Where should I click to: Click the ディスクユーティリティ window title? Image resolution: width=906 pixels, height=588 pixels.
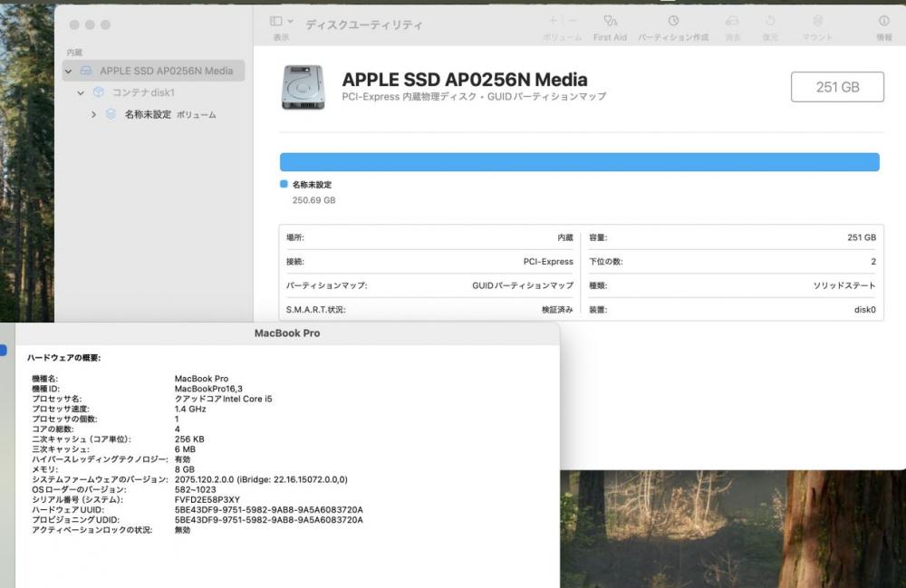coord(364,24)
